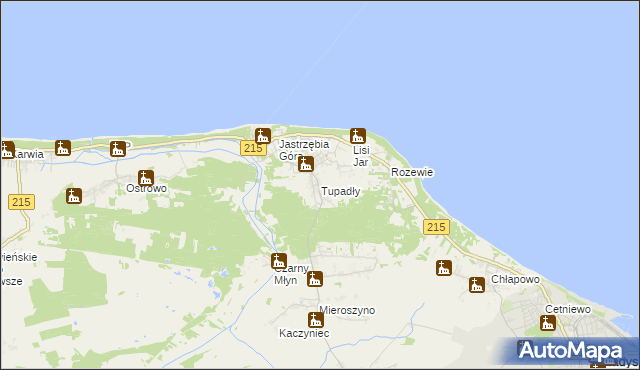Click the Tupadły place label
The image size is (640, 370).
tap(341, 191)
